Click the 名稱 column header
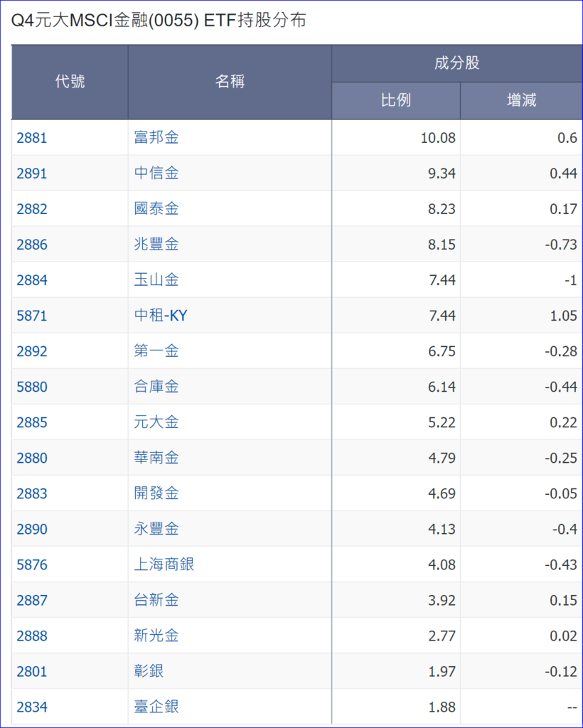Image resolution: width=583 pixels, height=728 pixels. (230, 82)
